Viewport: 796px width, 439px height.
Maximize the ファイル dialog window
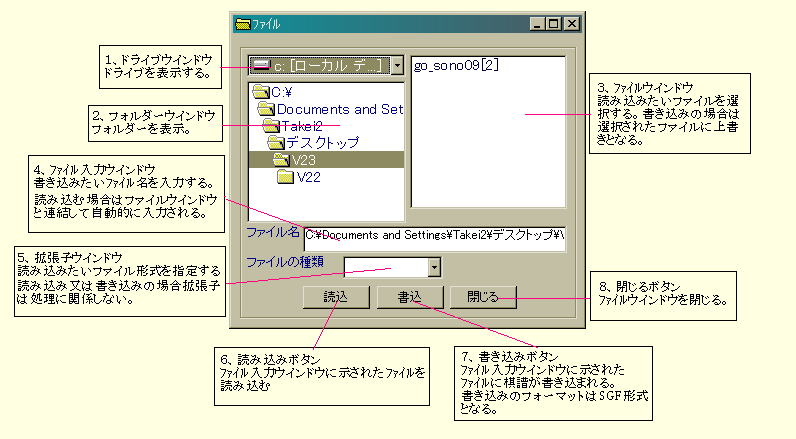pyautogui.click(x=554, y=23)
